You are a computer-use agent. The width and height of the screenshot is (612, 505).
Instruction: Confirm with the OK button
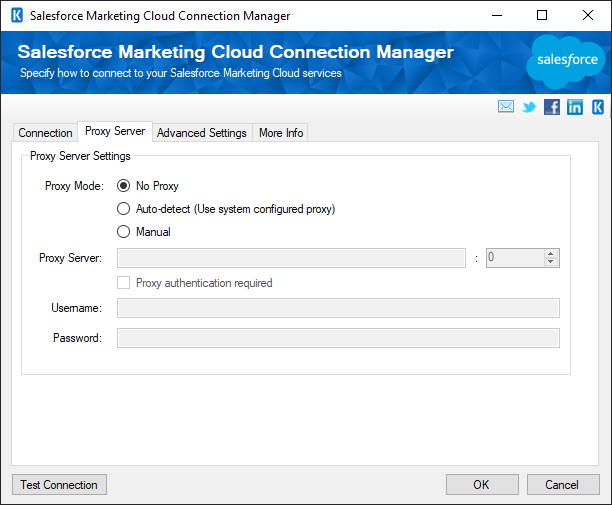pos(482,485)
